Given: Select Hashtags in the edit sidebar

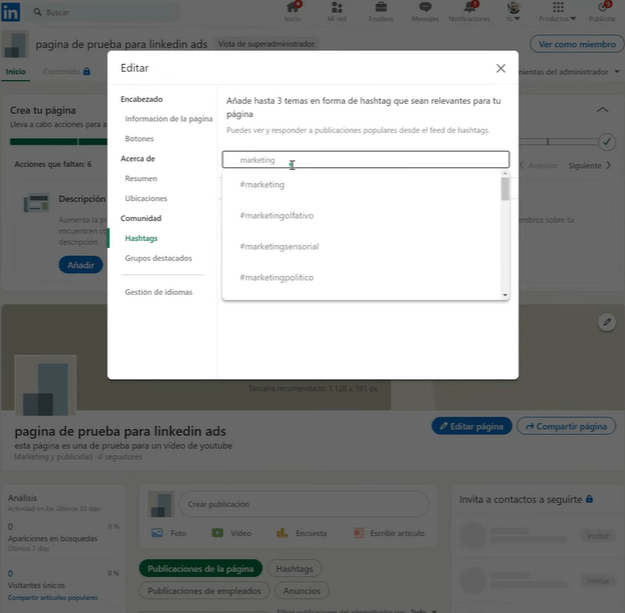Looking at the screenshot, I should 141,238.
